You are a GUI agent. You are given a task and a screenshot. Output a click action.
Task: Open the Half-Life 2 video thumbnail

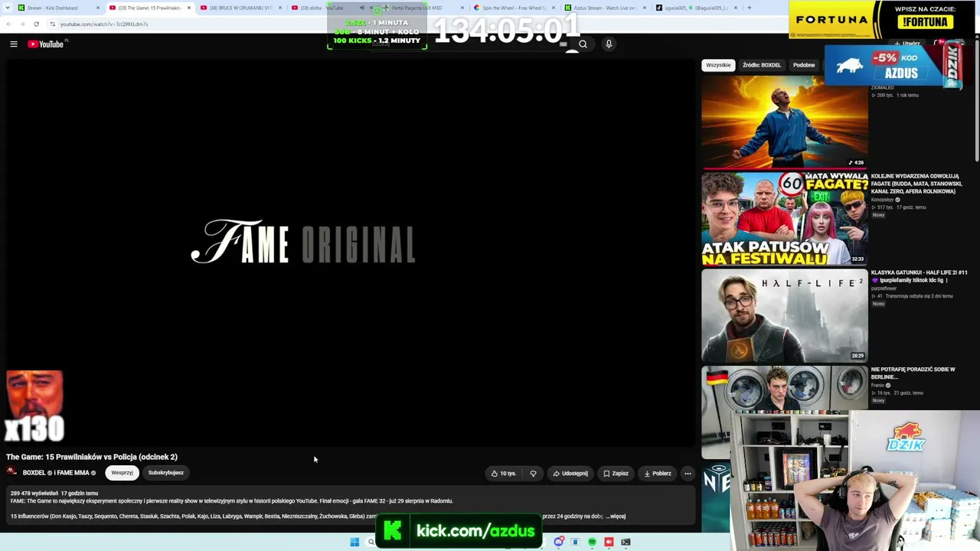pyautogui.click(x=785, y=315)
